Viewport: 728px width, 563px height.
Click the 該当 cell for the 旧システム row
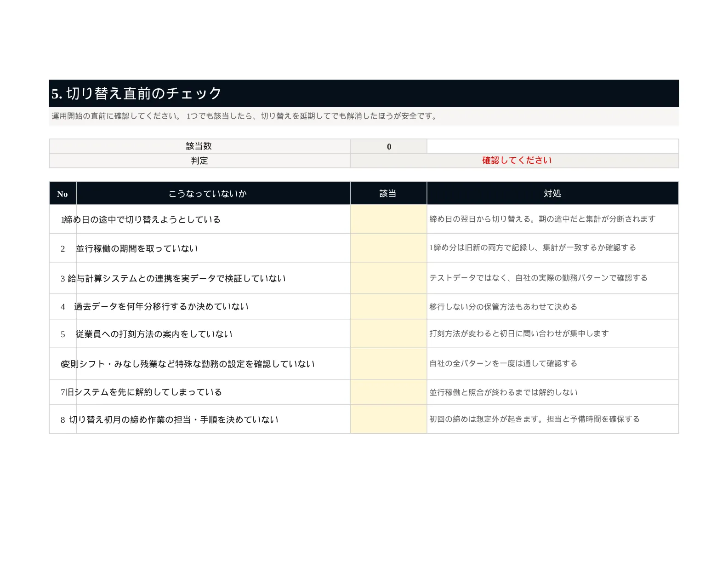point(388,392)
